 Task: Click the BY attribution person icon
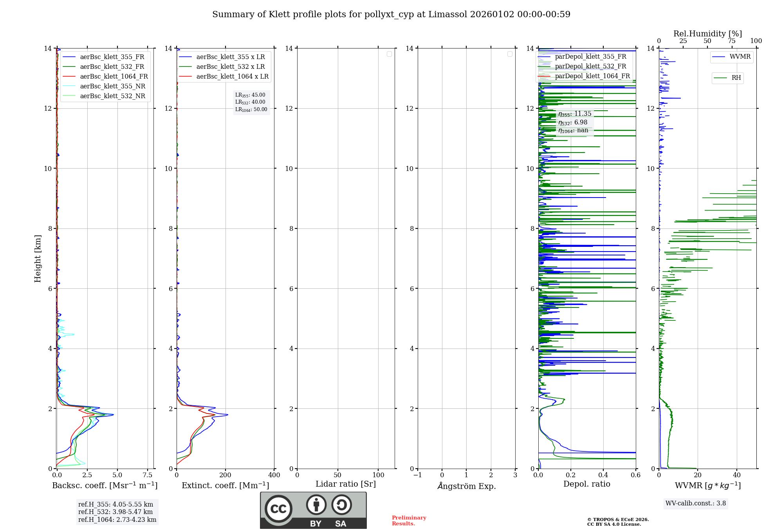pyautogui.click(x=316, y=505)
